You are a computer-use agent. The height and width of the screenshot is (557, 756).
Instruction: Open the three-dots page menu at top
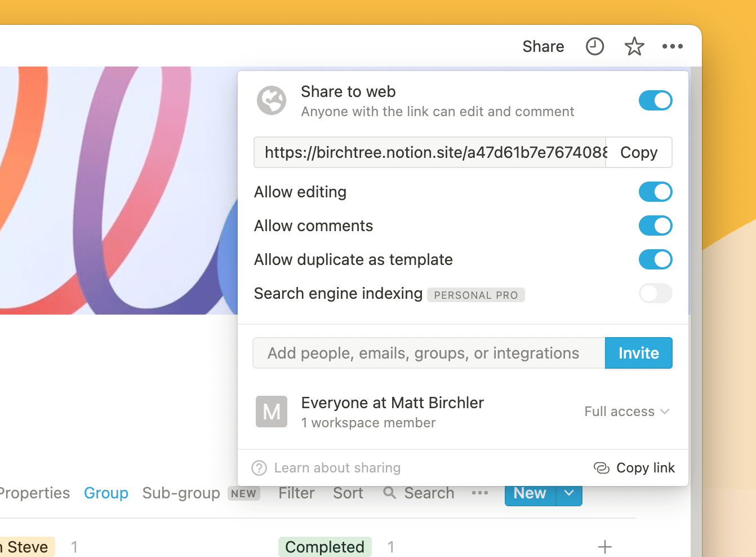tap(673, 46)
